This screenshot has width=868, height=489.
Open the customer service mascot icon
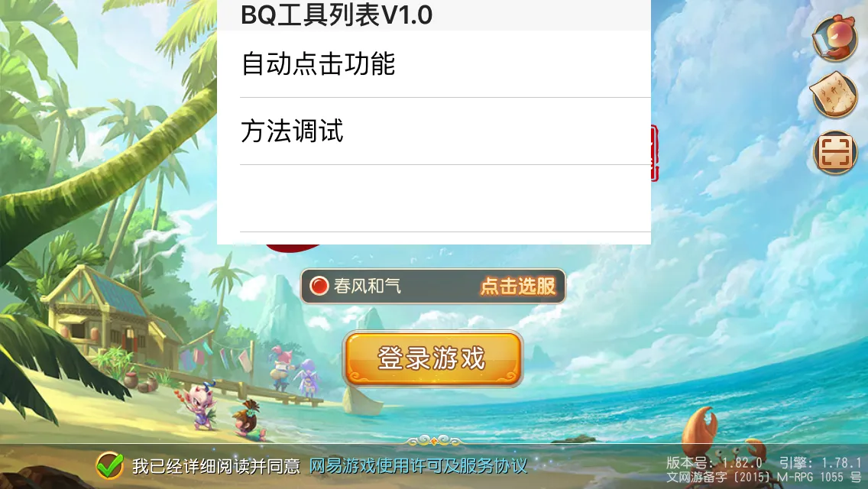point(835,37)
